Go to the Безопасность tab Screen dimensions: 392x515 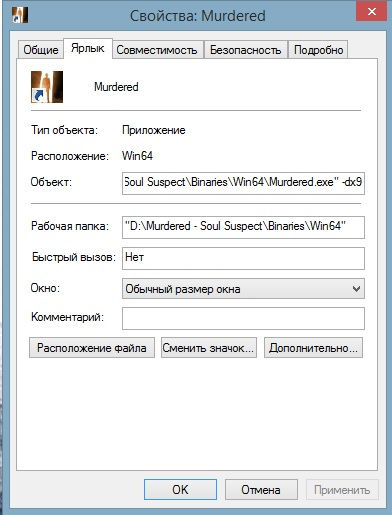246,50
